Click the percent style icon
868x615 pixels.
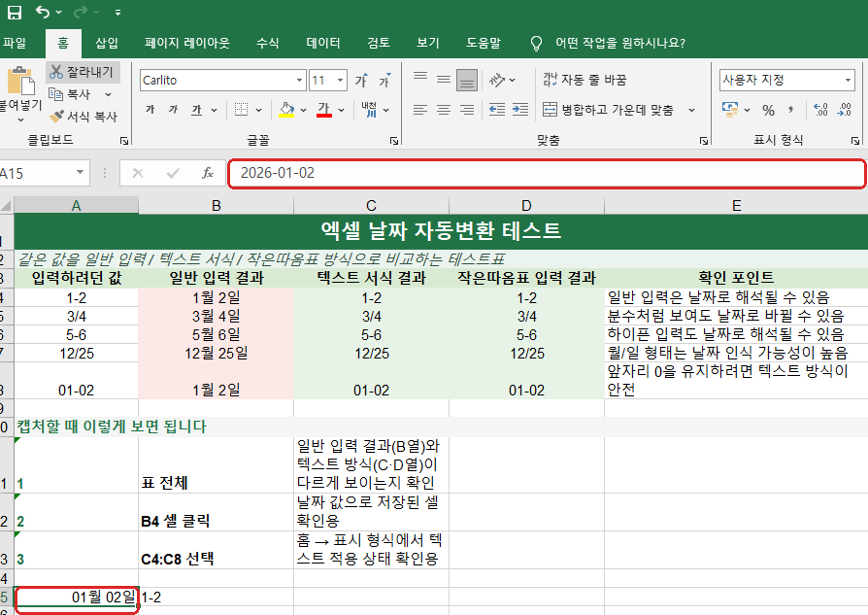click(x=768, y=110)
